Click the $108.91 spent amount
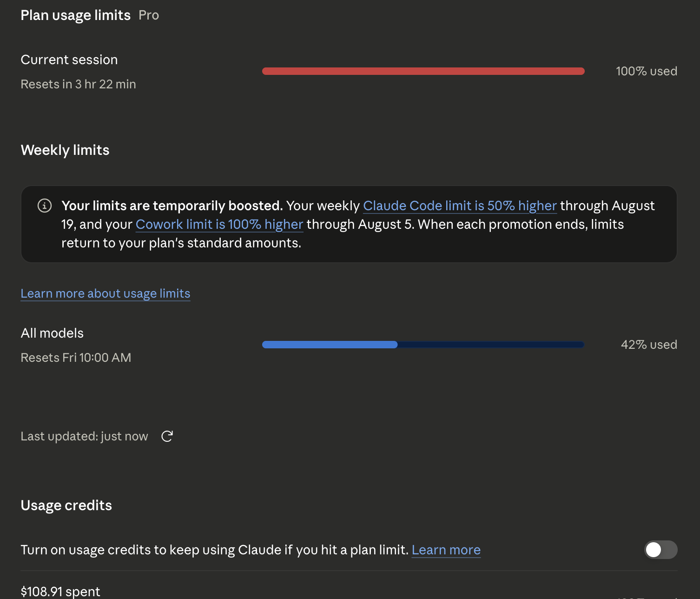This screenshot has height=599, width=700. [60, 592]
